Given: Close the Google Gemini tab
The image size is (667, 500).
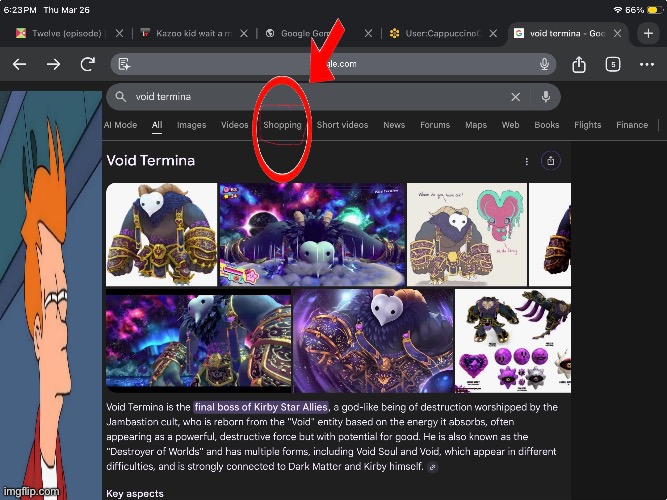Looking at the screenshot, I should (x=368, y=33).
